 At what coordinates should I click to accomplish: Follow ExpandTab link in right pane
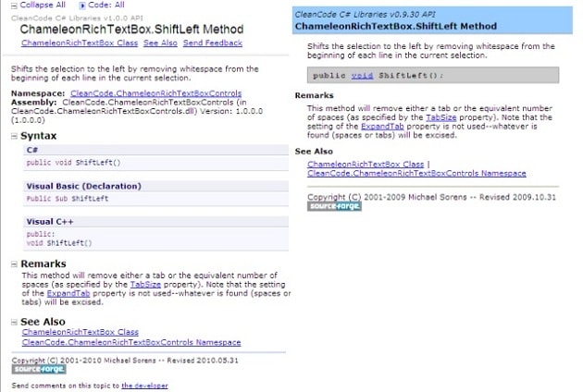[382, 127]
